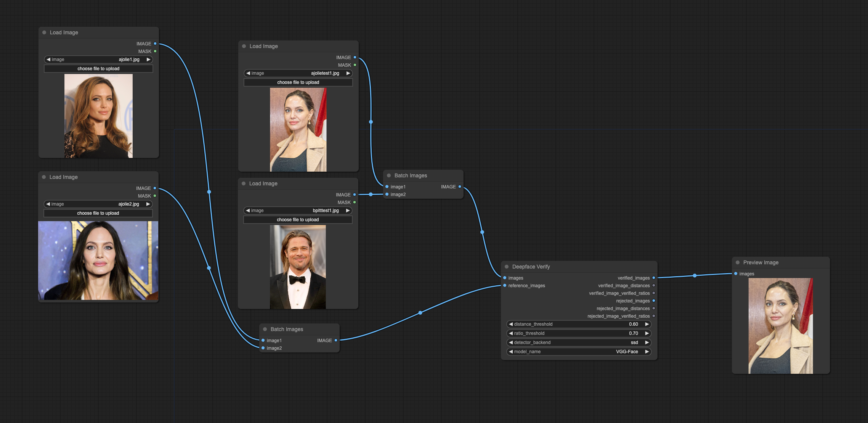Select the Preview Image result thumbnail
Screen dimensions: 868x423
click(x=781, y=326)
